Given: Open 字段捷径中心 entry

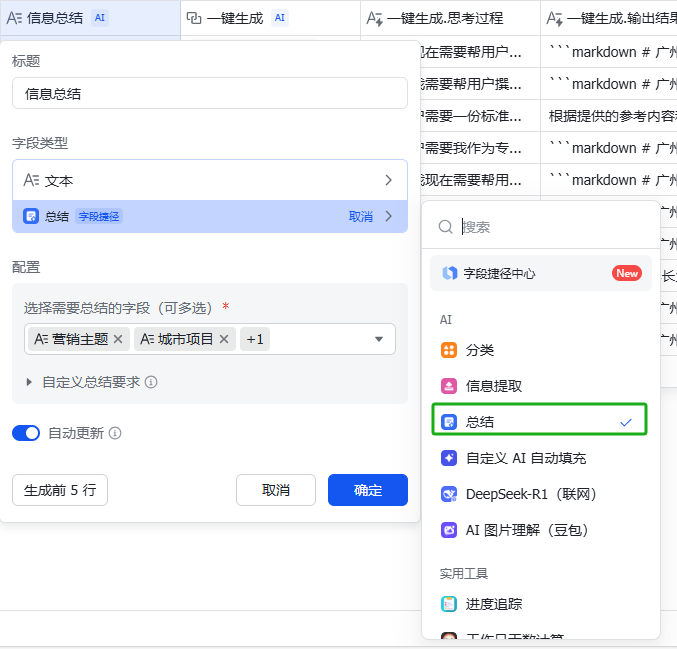Looking at the screenshot, I should [541, 273].
